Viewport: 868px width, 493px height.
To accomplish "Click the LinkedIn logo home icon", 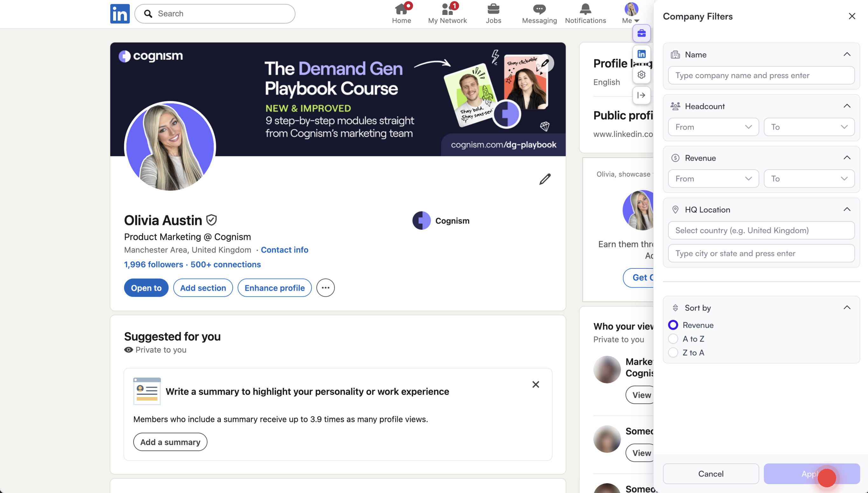I will (120, 14).
